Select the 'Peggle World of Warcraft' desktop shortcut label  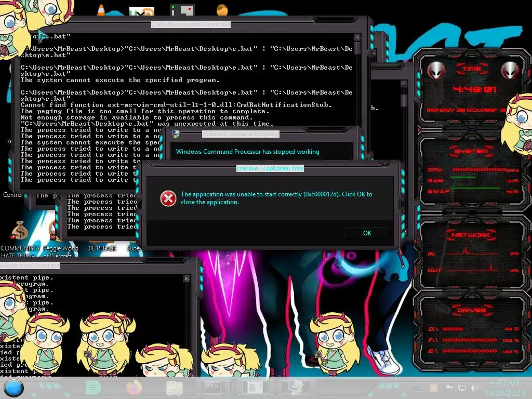60,251
